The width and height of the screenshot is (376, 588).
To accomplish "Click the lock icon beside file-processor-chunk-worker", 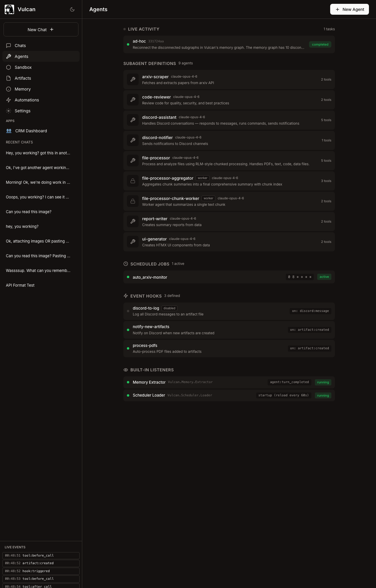I will pos(133,201).
